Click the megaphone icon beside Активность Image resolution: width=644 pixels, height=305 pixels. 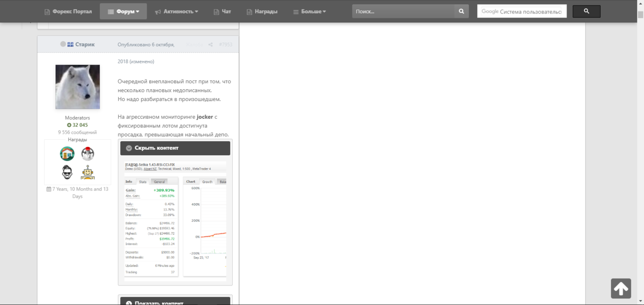click(158, 11)
